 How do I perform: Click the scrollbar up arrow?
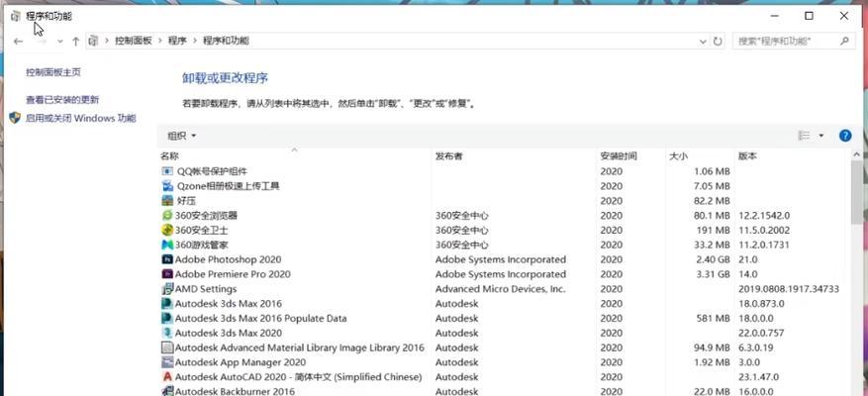coord(856,155)
